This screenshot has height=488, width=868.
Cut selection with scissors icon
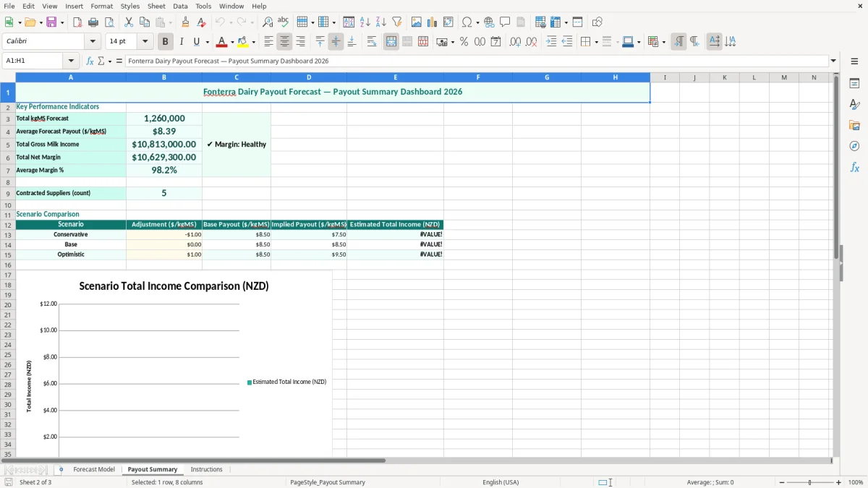129,22
